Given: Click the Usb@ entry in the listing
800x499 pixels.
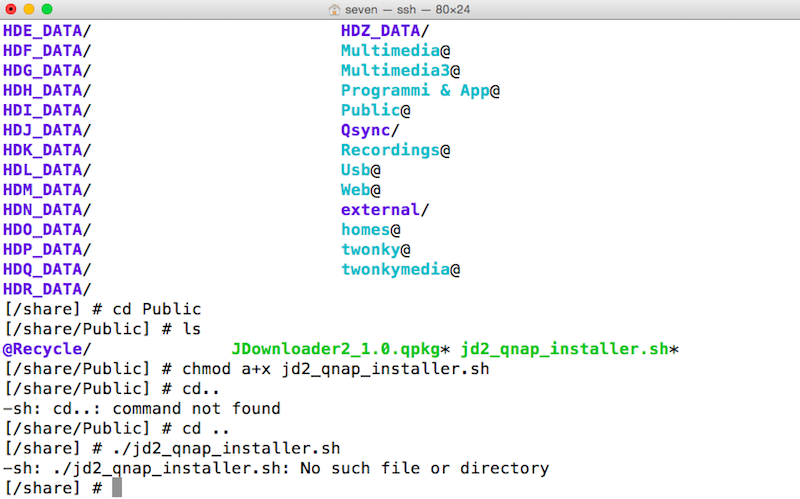Looking at the screenshot, I should pyautogui.click(x=361, y=170).
